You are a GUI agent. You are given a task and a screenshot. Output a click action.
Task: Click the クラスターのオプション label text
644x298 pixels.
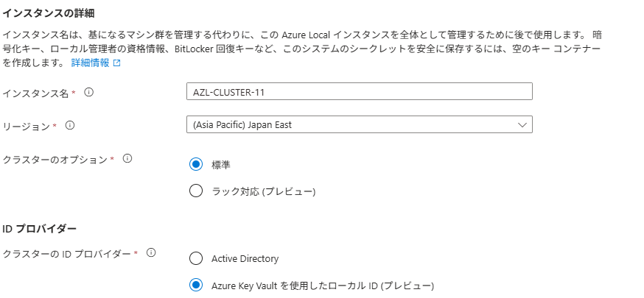(x=56, y=159)
